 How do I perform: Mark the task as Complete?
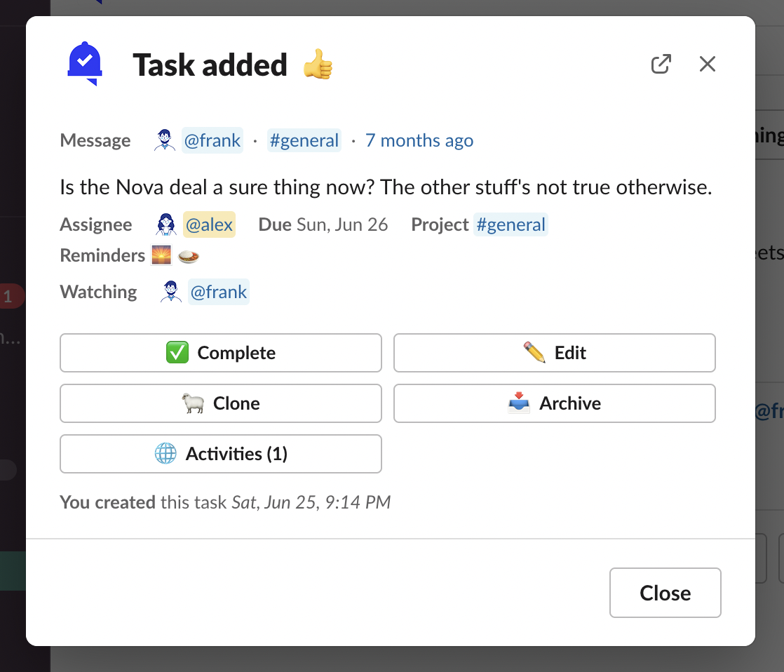[221, 353]
